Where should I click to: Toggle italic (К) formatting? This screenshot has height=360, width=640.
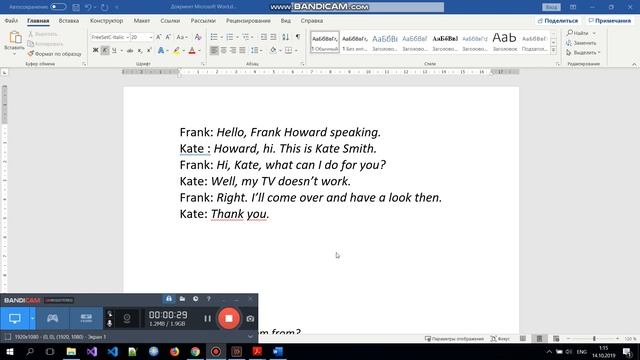click(x=105, y=50)
